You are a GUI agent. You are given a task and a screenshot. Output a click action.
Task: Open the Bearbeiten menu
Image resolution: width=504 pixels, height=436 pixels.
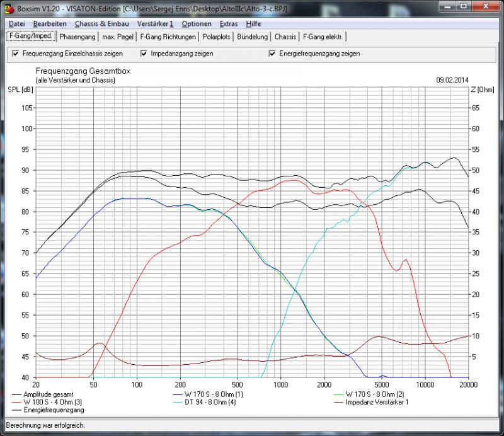[50, 24]
